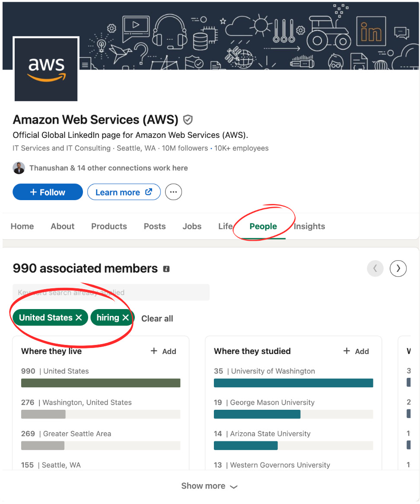This screenshot has width=420, height=504.
Task: Open 'Thanushan & 14 other connections work here'
Action: coord(108,168)
